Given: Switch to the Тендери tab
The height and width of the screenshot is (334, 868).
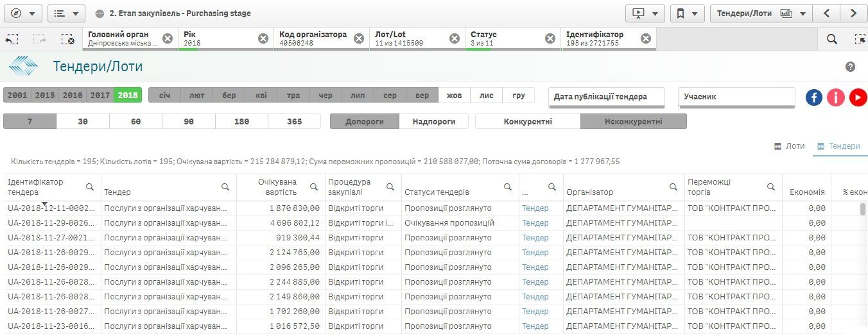Looking at the screenshot, I should [x=838, y=146].
